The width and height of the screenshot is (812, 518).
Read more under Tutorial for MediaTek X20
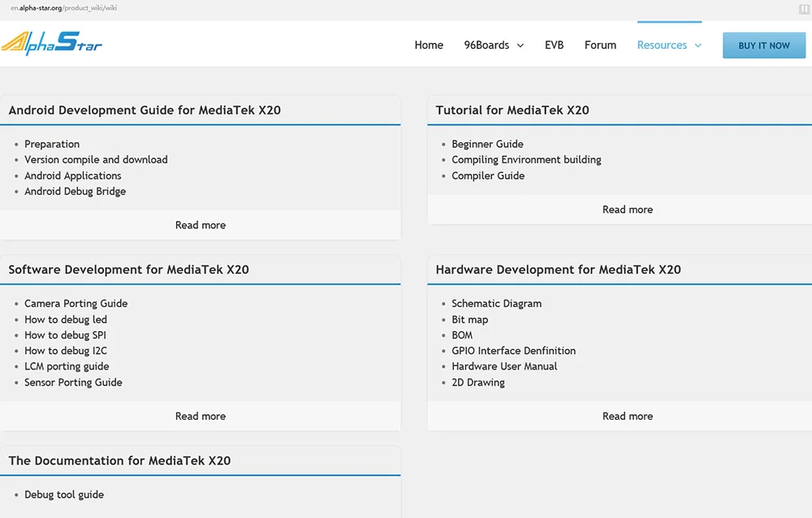pos(628,209)
